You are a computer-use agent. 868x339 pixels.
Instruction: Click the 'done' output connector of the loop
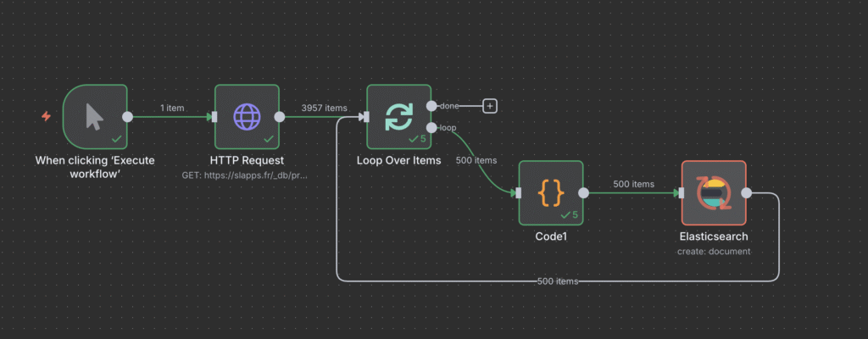click(x=431, y=106)
